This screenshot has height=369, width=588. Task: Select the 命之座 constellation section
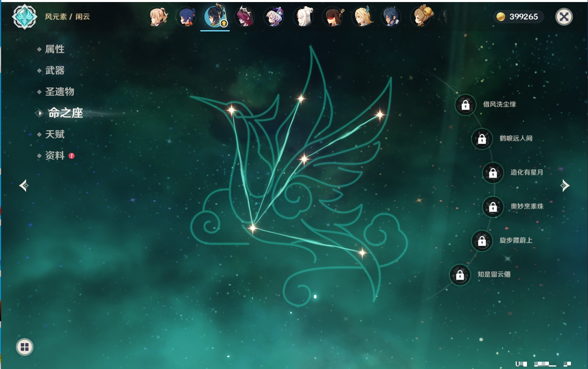[65, 113]
